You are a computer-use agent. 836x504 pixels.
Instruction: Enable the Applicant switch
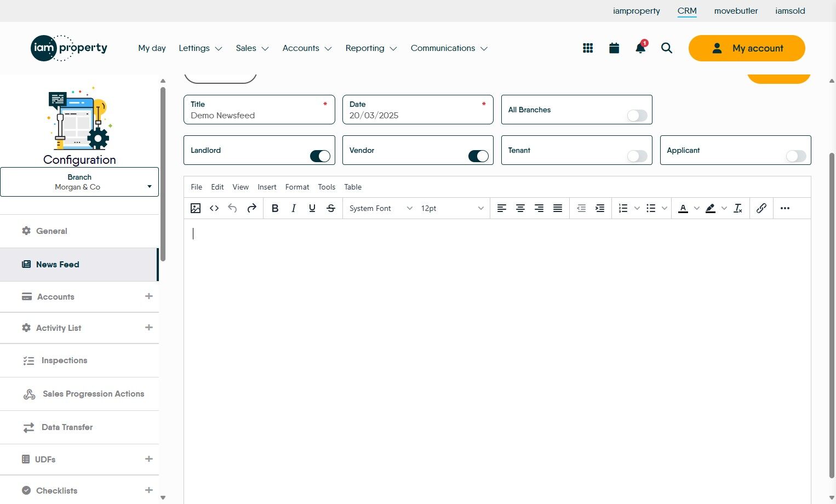click(796, 156)
